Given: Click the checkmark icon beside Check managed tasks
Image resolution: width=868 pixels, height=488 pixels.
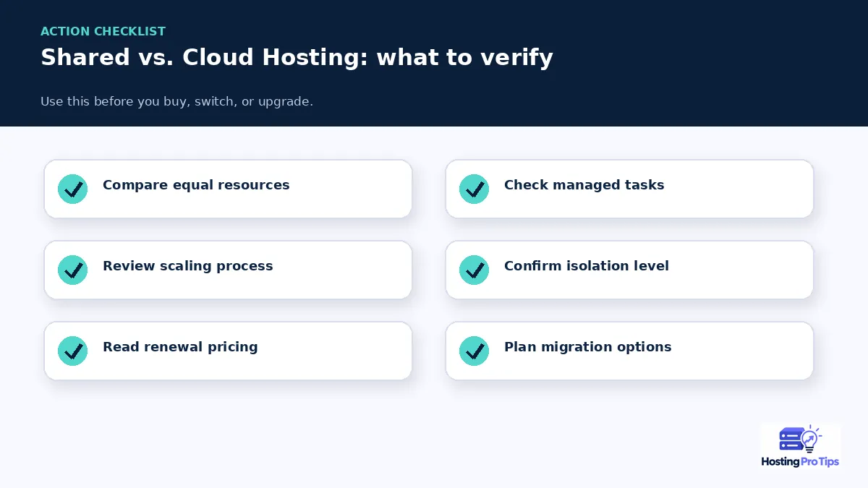Looking at the screenshot, I should (x=474, y=189).
